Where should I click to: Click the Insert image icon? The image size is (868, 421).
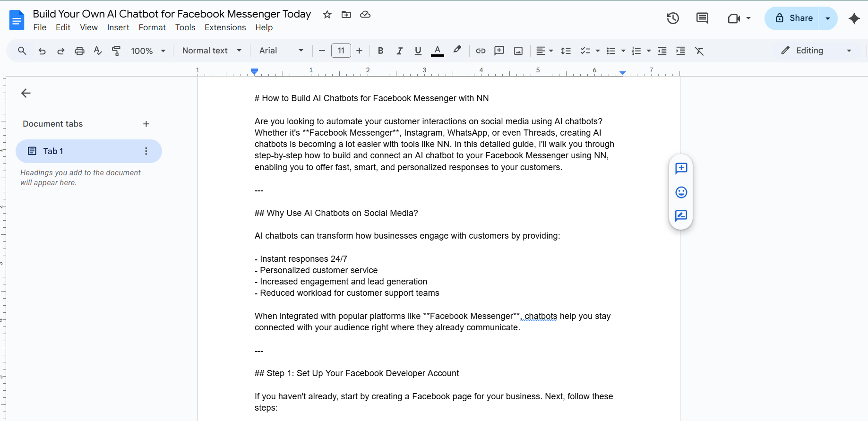(518, 51)
